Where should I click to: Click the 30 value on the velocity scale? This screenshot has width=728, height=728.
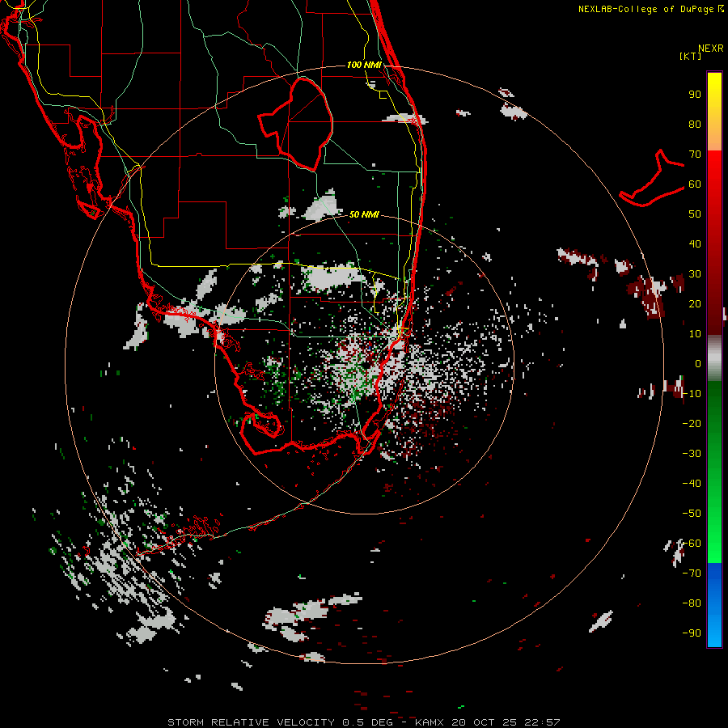(695, 274)
